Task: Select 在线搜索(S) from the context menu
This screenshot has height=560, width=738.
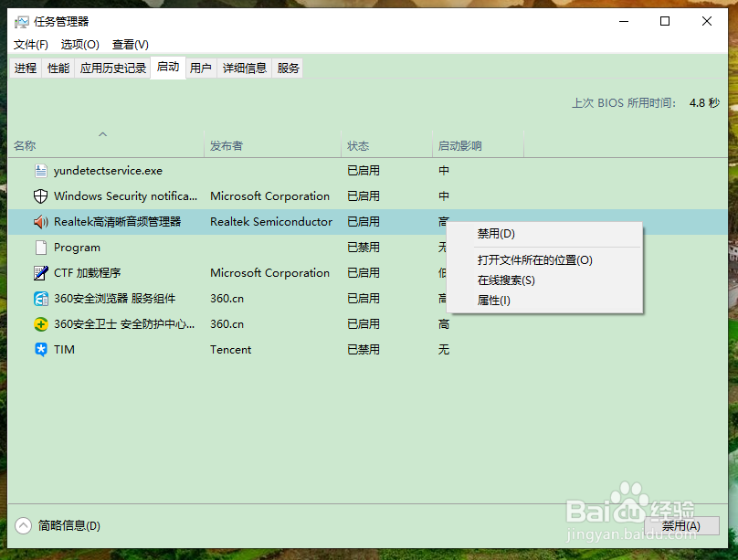Action: (x=505, y=278)
